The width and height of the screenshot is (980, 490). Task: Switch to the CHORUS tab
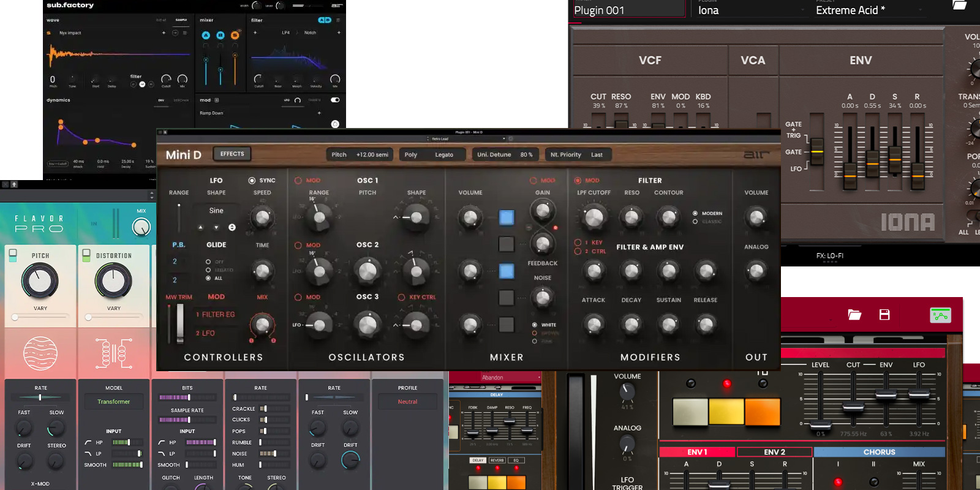pos(879,452)
